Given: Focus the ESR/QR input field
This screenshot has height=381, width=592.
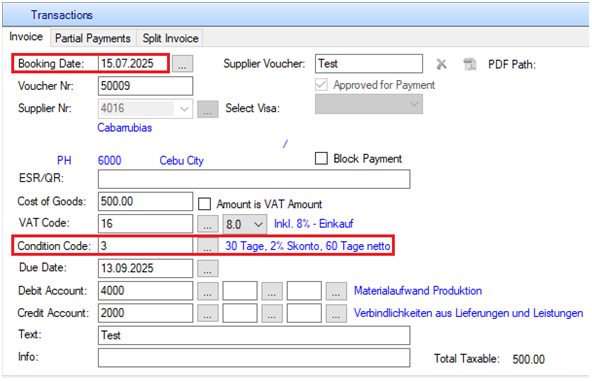Looking at the screenshot, I should coord(254,179).
